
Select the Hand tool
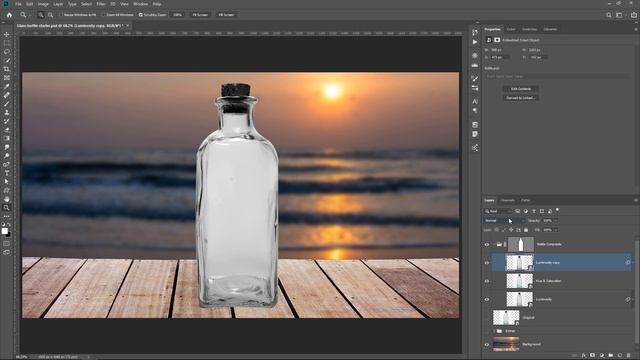tap(7, 199)
